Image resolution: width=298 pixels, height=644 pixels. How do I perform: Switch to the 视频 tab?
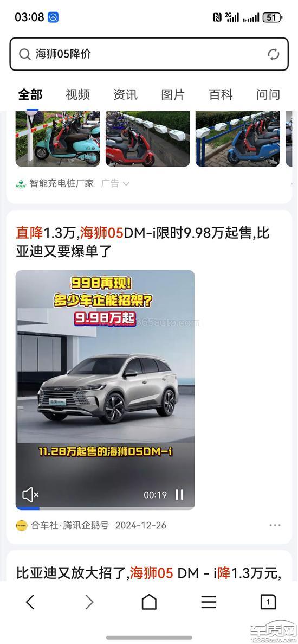click(77, 94)
